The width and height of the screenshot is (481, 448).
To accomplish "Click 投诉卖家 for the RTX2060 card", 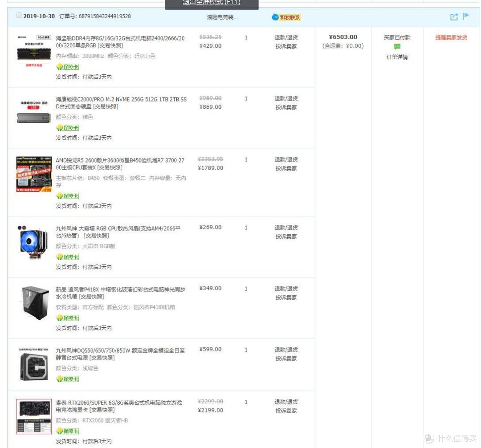I will [x=286, y=411].
